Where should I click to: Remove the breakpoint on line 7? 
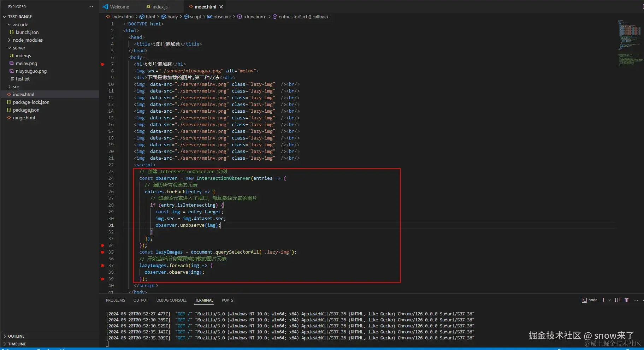tap(102, 64)
